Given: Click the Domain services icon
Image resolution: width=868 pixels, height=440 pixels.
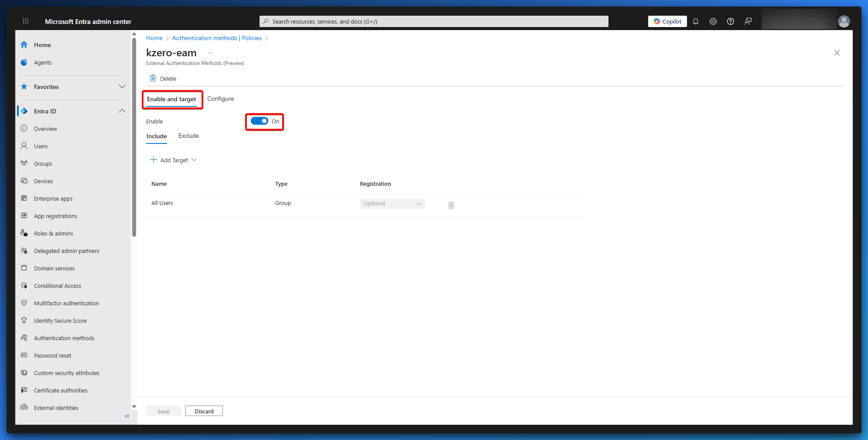Looking at the screenshot, I should (x=24, y=268).
